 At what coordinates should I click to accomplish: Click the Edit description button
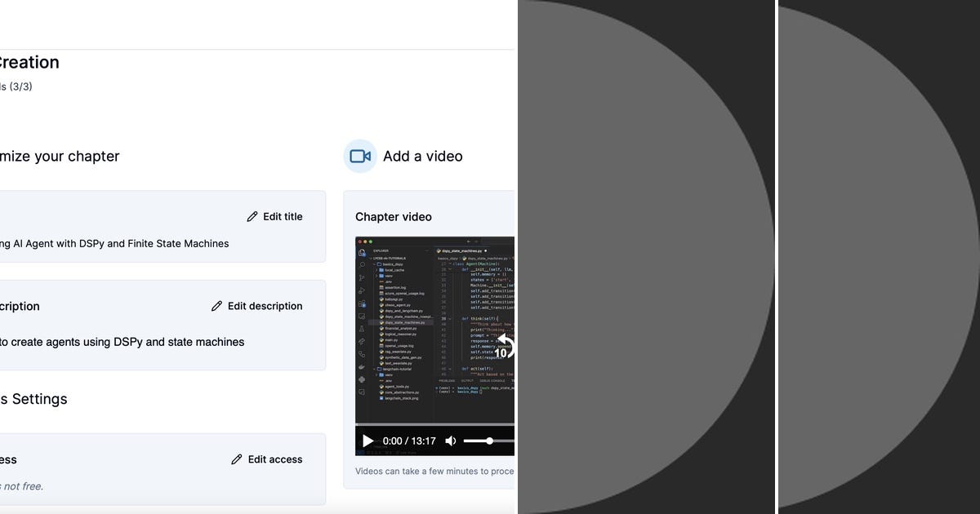pos(257,306)
